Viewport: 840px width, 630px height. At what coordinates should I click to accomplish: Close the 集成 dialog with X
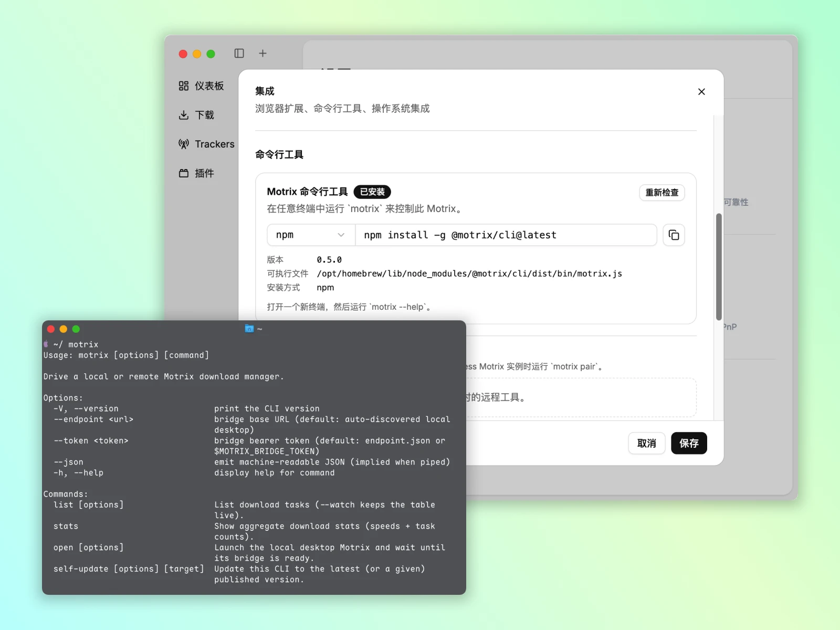701,92
